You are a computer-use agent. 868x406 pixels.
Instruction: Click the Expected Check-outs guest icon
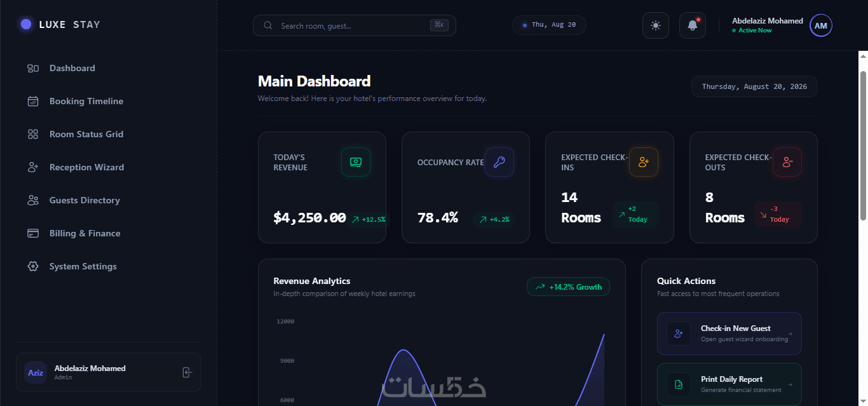click(787, 162)
